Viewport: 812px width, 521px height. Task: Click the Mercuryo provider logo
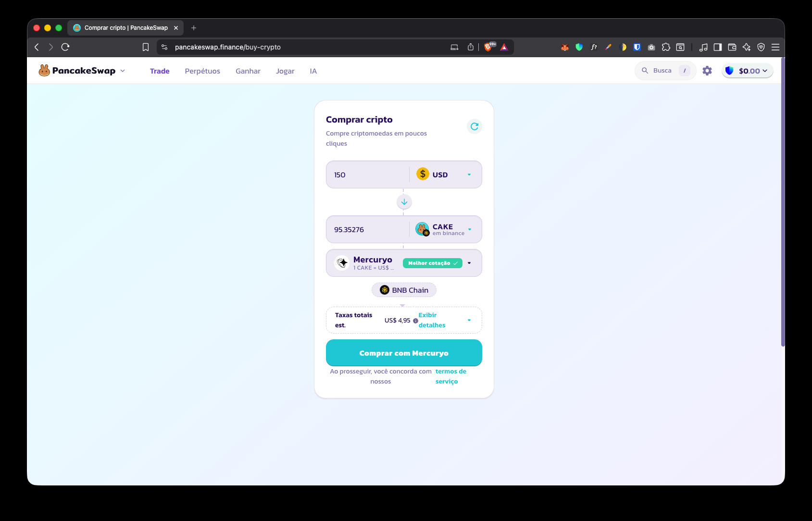[342, 263]
